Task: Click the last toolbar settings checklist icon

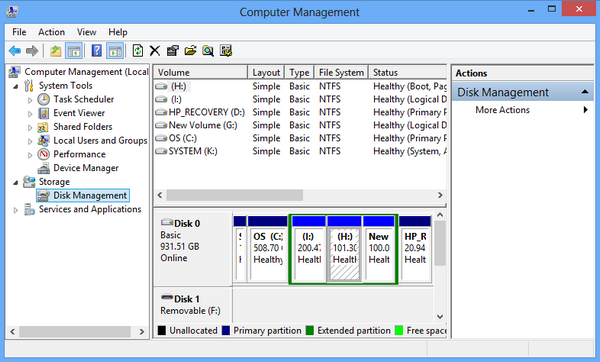Action: click(x=226, y=51)
